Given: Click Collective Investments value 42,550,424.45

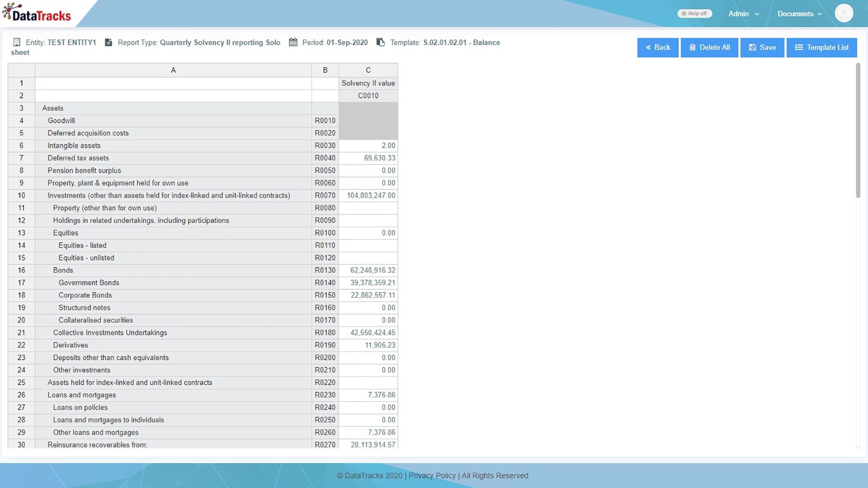Looking at the screenshot, I should pyautogui.click(x=368, y=333).
